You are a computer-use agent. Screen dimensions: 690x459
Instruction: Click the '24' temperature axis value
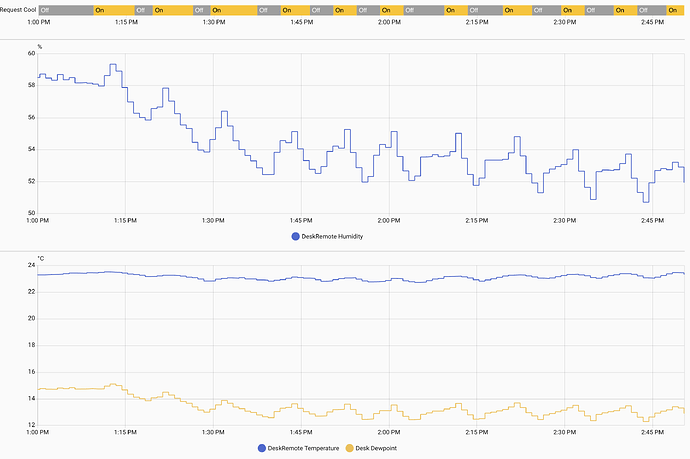point(31,265)
